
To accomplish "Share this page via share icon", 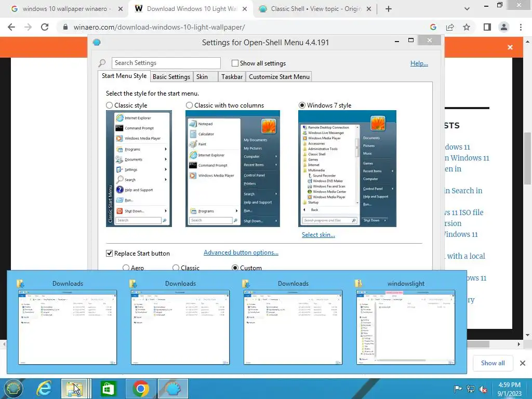I will (x=450, y=27).
